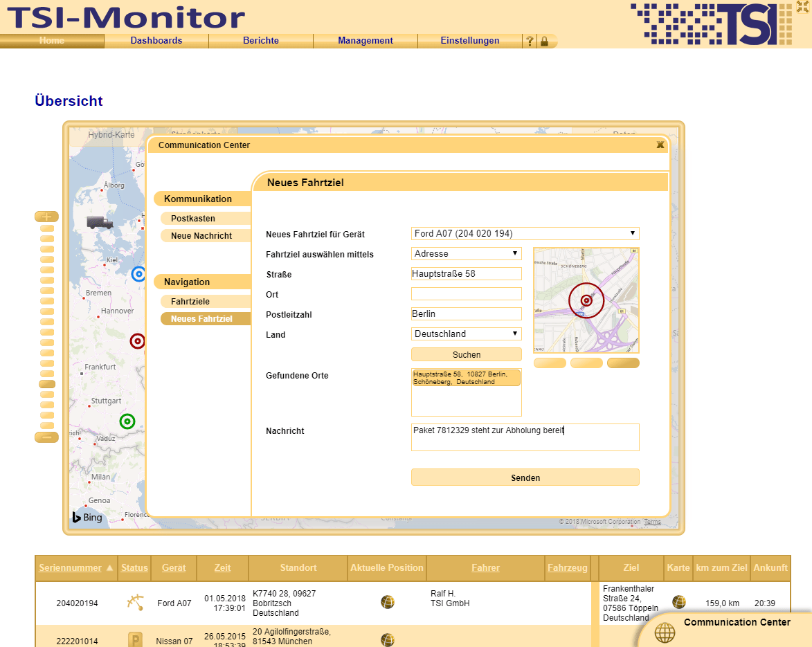The image size is (812, 647).
Task: Click the Senden button
Action: pyautogui.click(x=525, y=477)
